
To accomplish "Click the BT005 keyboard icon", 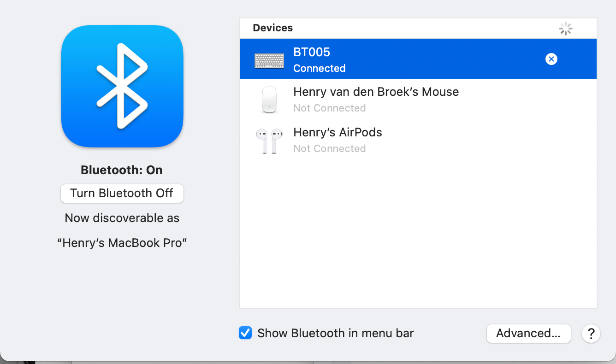I will [269, 60].
